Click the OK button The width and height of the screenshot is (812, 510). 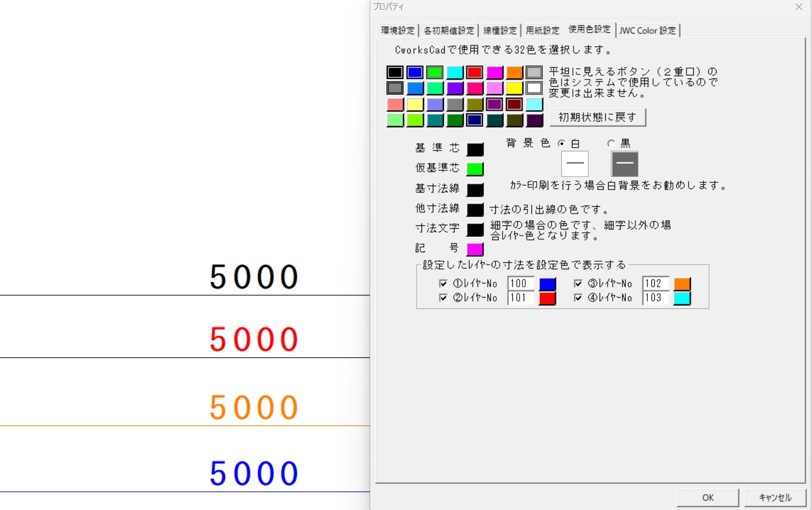708,498
